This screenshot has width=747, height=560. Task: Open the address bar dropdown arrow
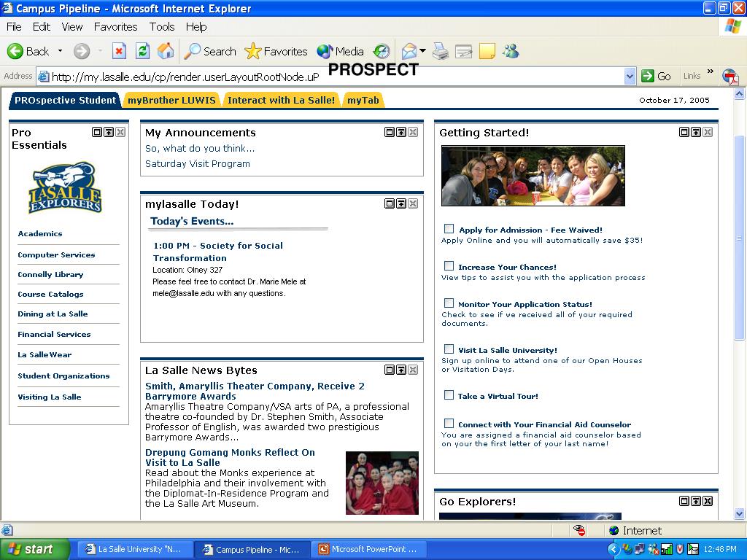(630, 76)
